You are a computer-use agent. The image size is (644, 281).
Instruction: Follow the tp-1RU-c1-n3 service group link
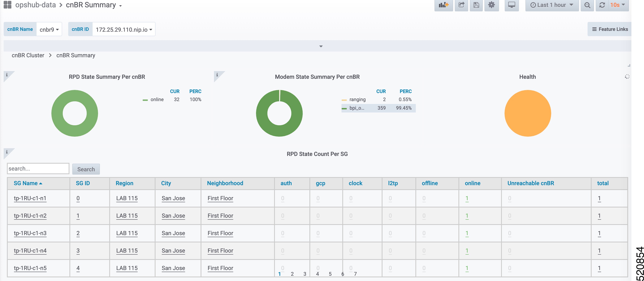point(30,233)
